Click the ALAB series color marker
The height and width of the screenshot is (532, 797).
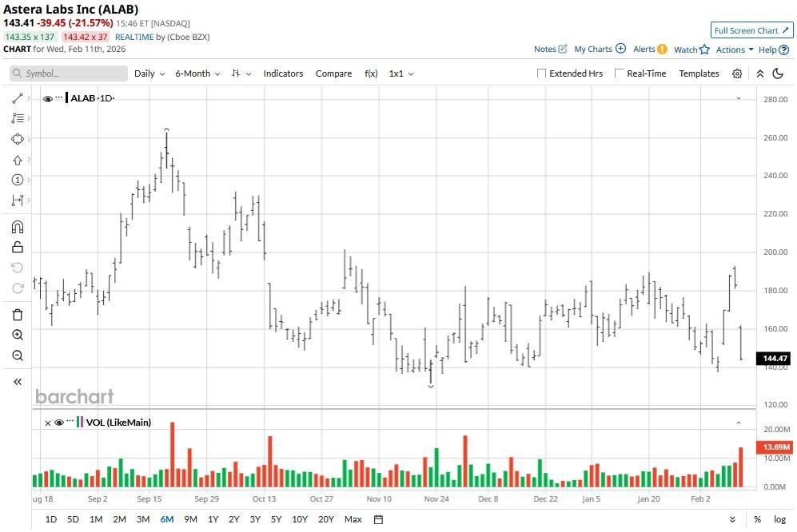[x=66, y=97]
